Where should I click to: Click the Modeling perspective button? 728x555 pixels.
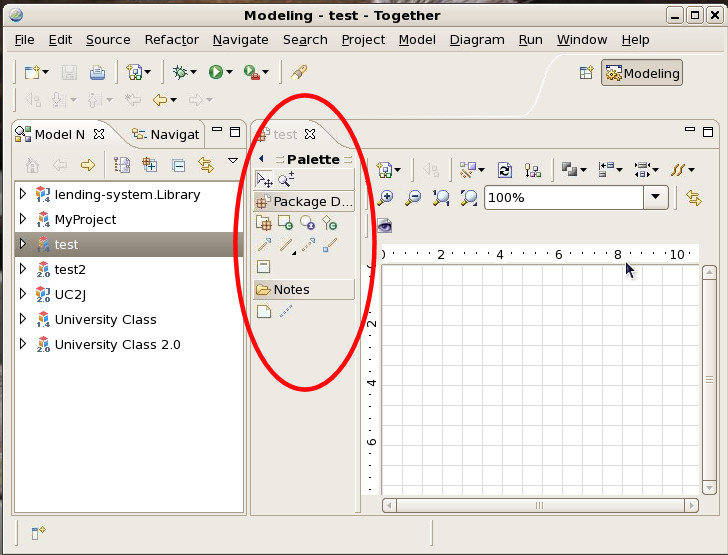click(x=642, y=73)
